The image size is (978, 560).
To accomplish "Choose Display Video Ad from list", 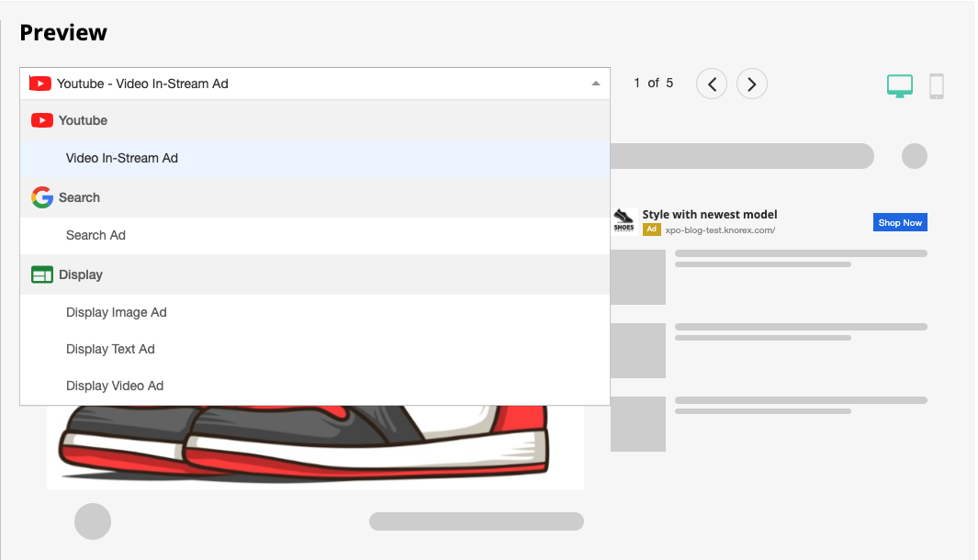I will (x=115, y=386).
